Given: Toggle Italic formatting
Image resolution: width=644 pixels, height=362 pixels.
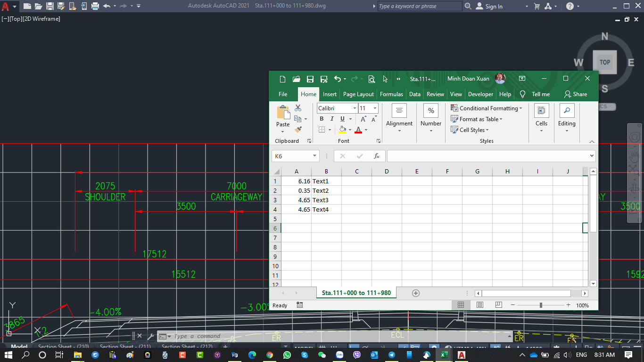Looking at the screenshot, I should click(331, 119).
